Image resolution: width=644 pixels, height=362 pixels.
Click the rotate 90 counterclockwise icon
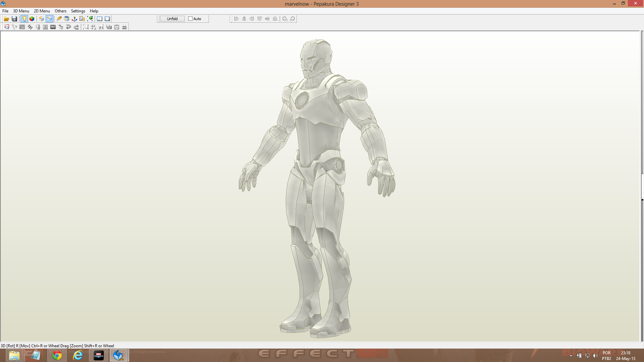(285, 19)
